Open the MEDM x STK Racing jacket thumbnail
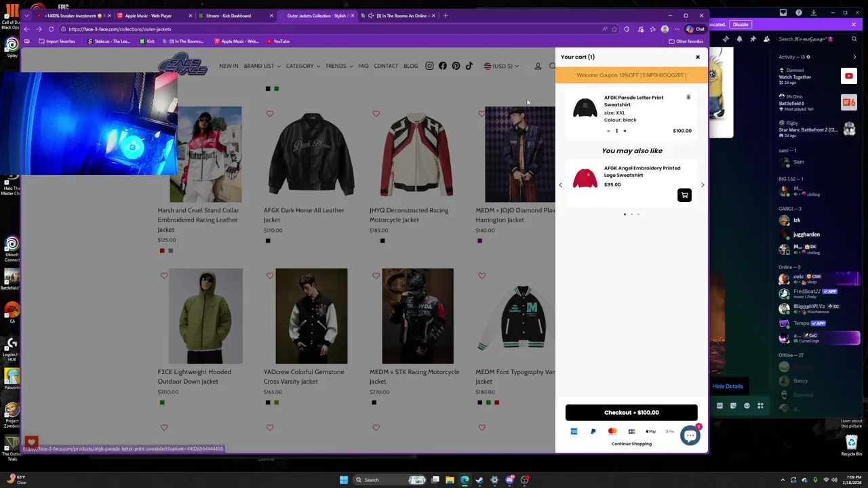 tap(417, 316)
